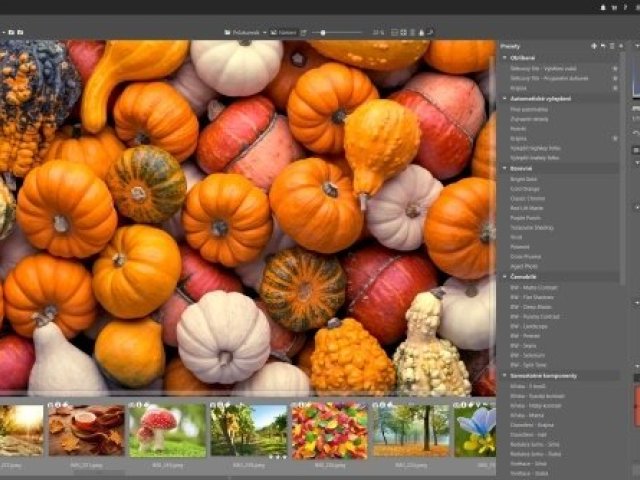This screenshot has width=640, height=480.
Task: Collapse the Černobílé preset group
Action: 505,276
